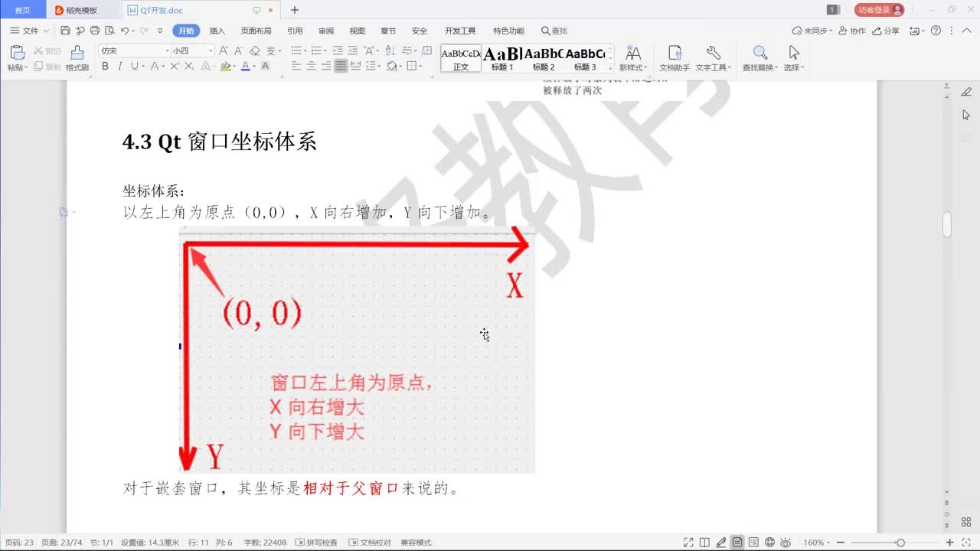Open font size dropdown (小四)

211,51
